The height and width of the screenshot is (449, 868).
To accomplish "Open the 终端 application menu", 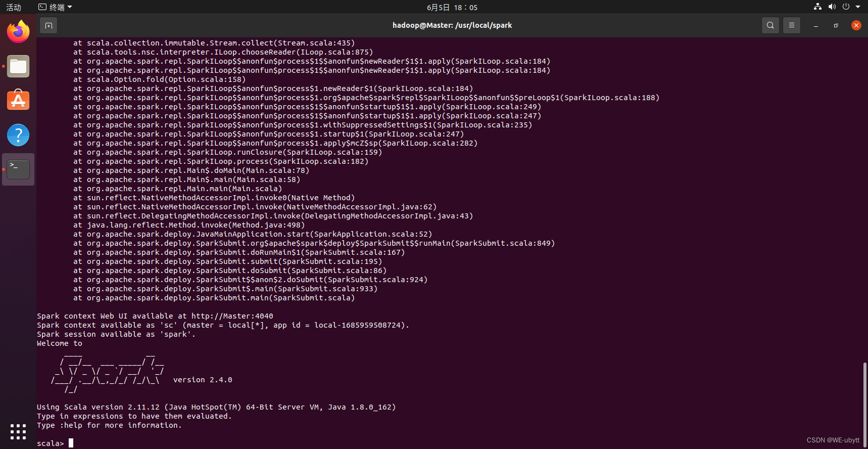I will click(56, 7).
